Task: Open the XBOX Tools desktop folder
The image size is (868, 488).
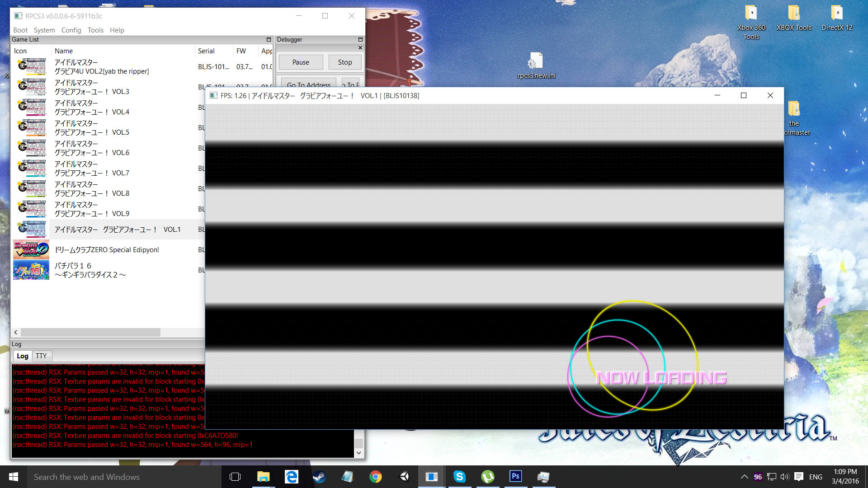Action: point(794,18)
